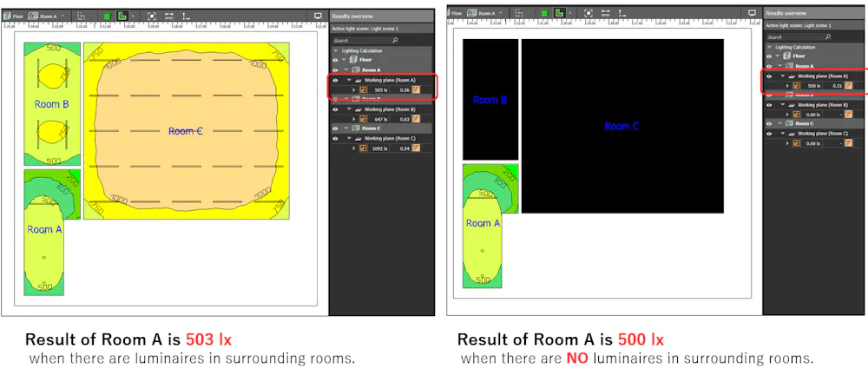Click Room C label in right window plan
The height and width of the screenshot is (382, 868).
[621, 126]
